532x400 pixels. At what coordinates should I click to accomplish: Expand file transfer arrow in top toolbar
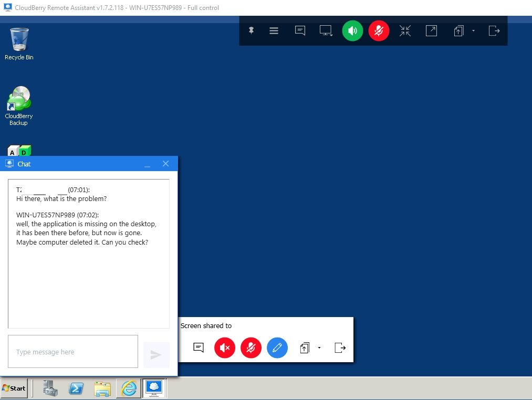click(x=473, y=31)
